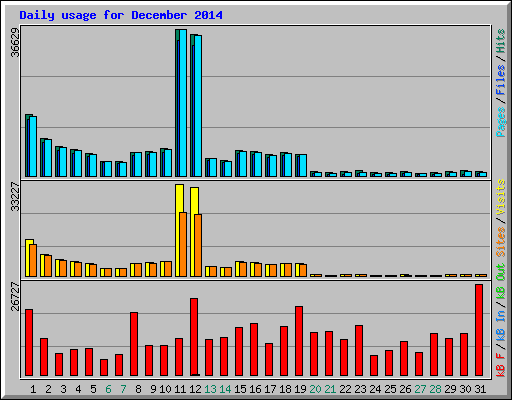Click day label 24 on the x-axis
Screen dimensions: 512x400
[x=375, y=389]
